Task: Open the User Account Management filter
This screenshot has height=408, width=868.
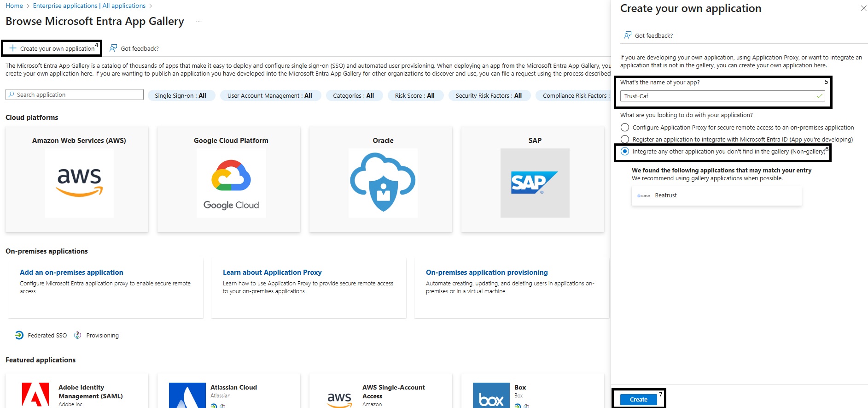Action: (x=270, y=95)
